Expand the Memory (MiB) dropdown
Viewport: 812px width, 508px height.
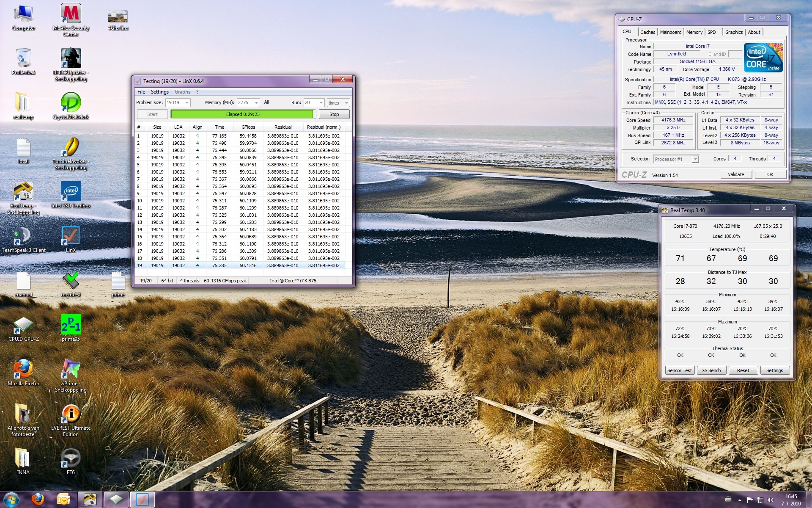tap(256, 103)
